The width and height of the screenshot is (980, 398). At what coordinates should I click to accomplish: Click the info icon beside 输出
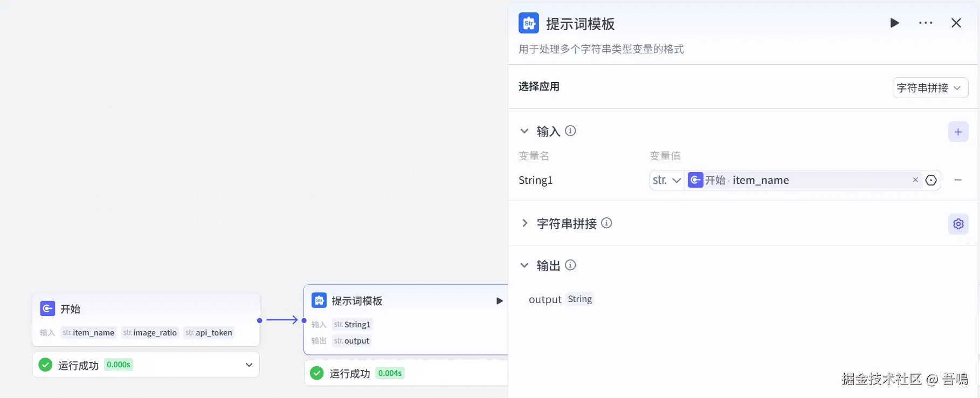pyautogui.click(x=570, y=265)
